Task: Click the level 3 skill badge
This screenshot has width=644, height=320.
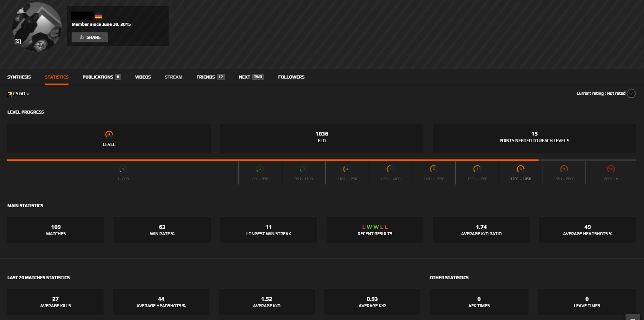Action: tap(303, 169)
